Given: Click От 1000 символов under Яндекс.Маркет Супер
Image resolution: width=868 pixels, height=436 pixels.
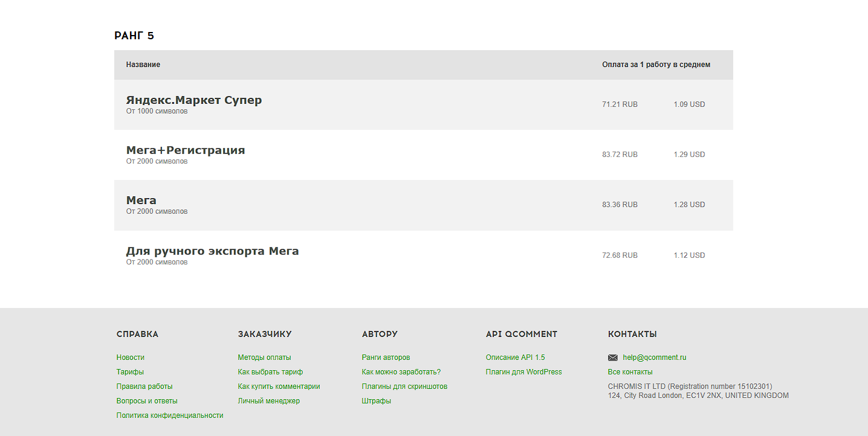Looking at the screenshot, I should 157,111.
